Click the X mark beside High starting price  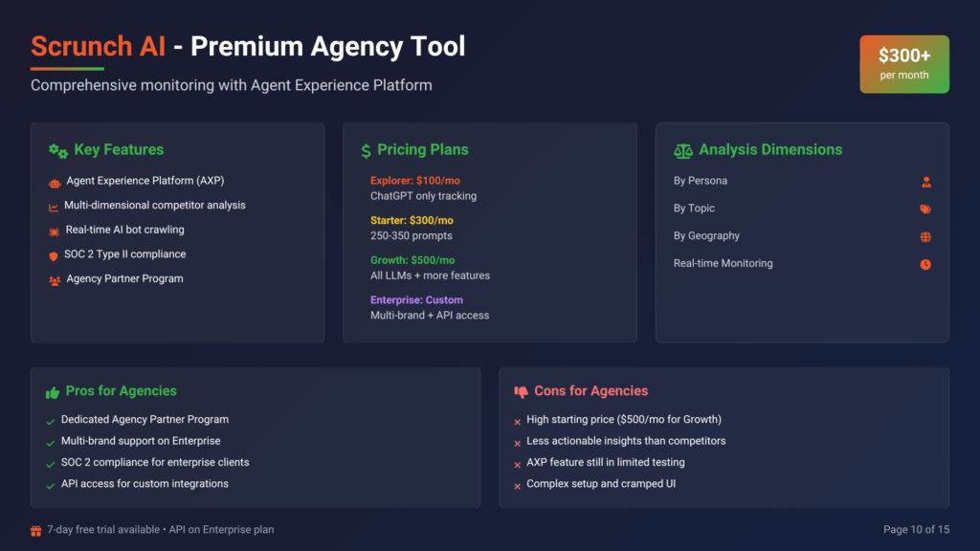click(x=517, y=421)
